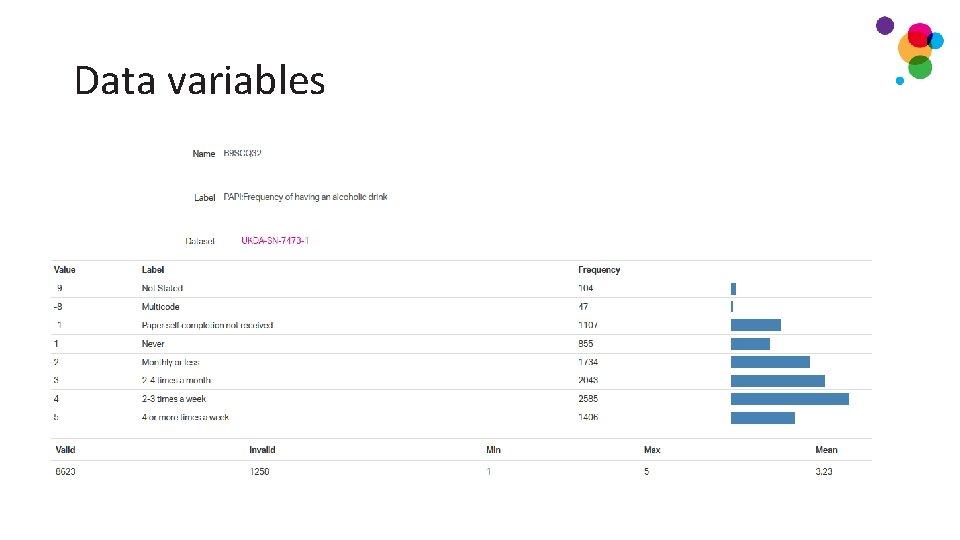
Task: Click frequency value 2585
Action: point(588,399)
